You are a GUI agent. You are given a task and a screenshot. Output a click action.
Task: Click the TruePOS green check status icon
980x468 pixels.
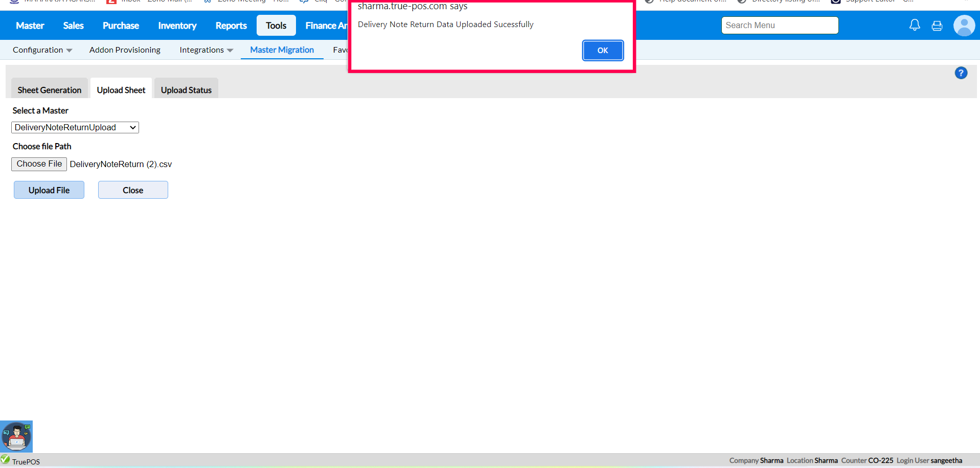click(x=5, y=459)
